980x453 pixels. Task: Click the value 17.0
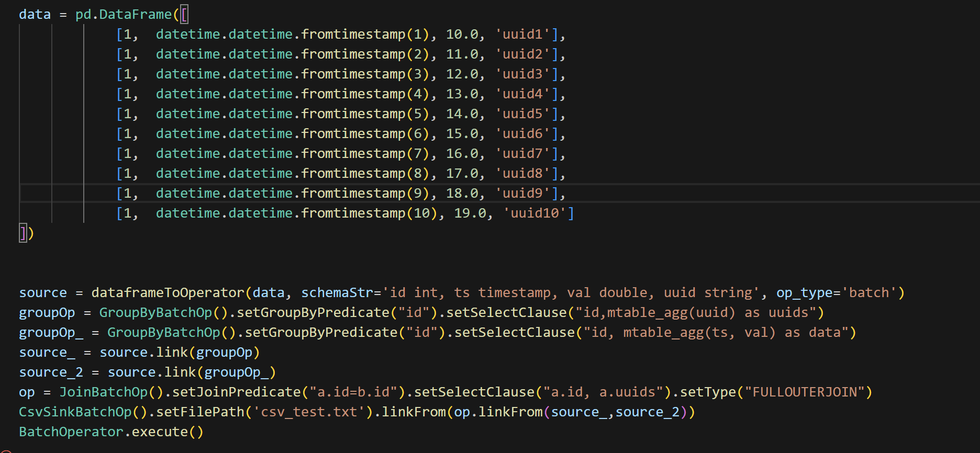[462, 174]
